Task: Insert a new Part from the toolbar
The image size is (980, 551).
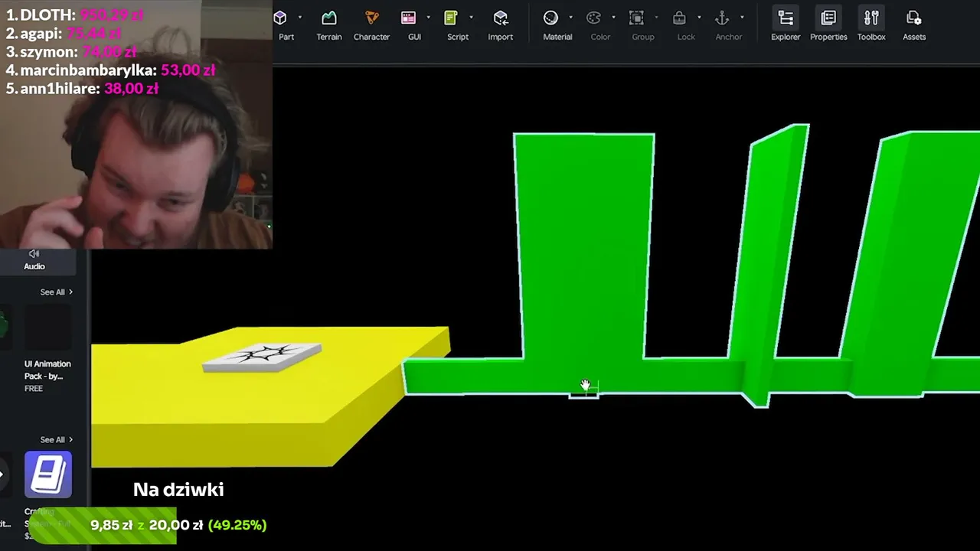Action: (x=280, y=18)
